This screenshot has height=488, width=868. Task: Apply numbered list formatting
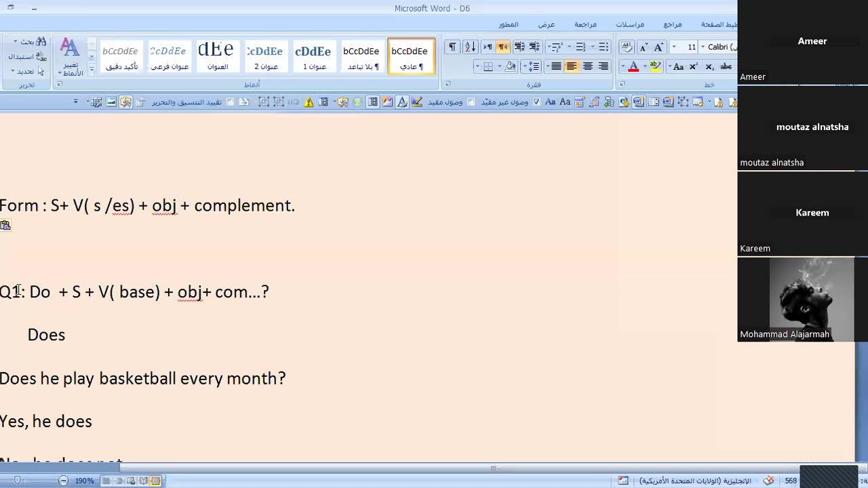click(x=580, y=47)
